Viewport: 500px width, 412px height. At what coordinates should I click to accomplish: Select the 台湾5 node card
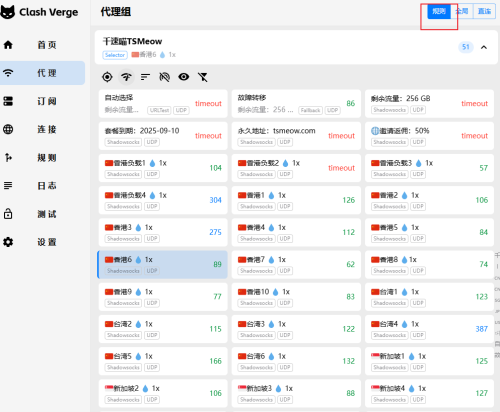coord(163,361)
